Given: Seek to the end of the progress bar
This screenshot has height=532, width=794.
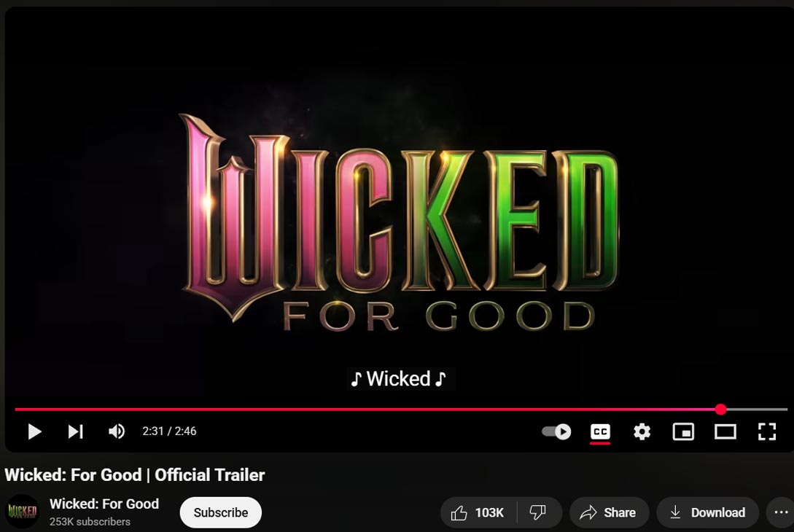Looking at the screenshot, I should (786, 410).
